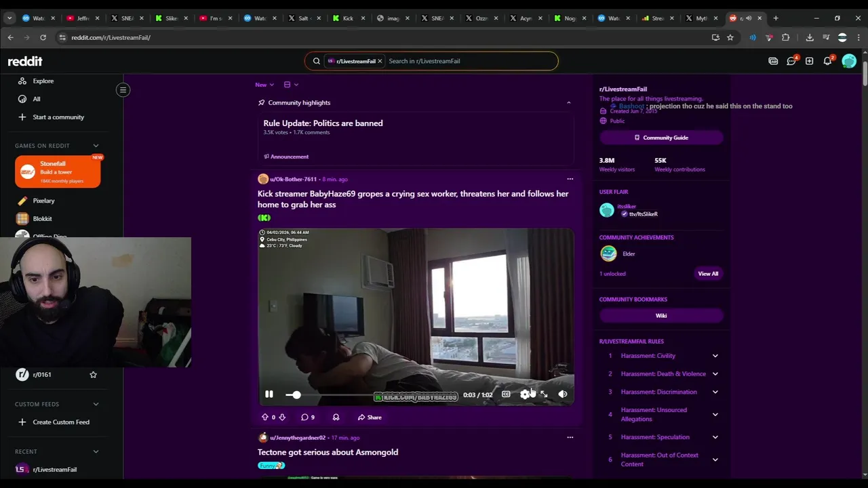Create a new post with the plus icon
This screenshot has height=488, width=868.
[x=809, y=61]
